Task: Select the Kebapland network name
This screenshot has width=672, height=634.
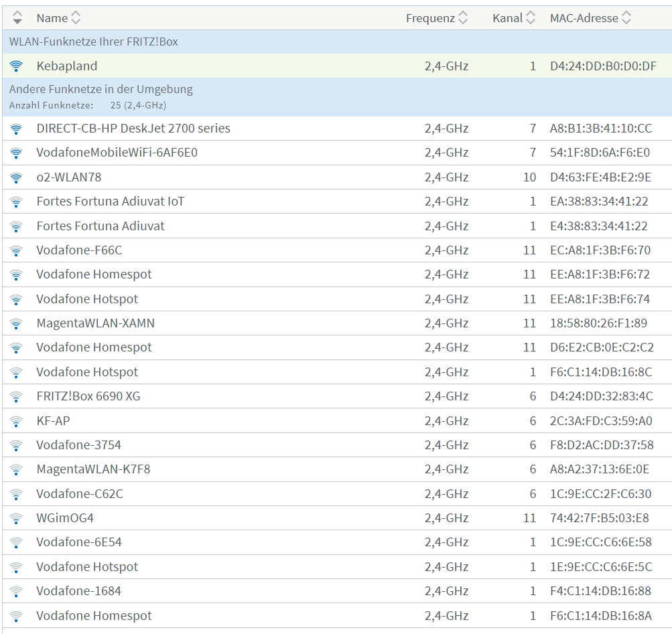Action: pos(67,66)
